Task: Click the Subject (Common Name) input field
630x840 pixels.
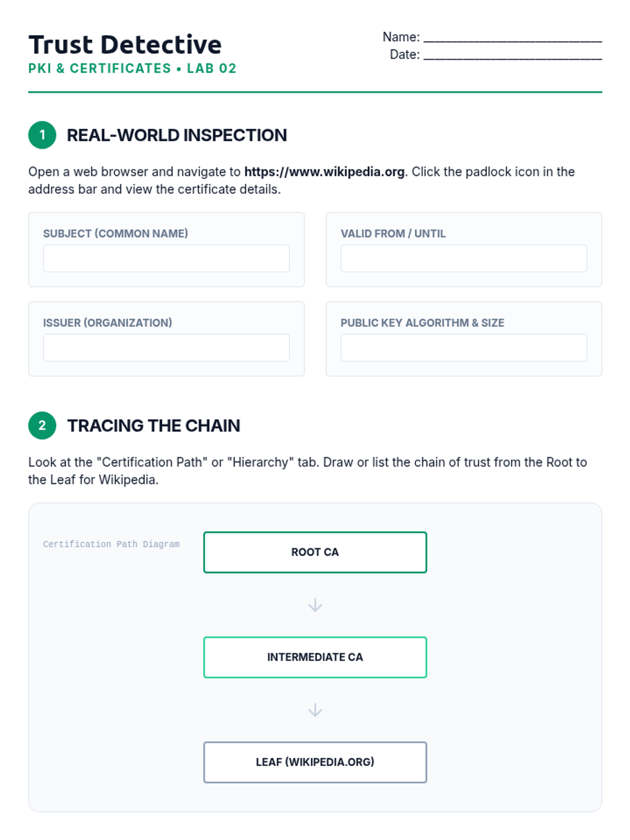Action: (166, 258)
